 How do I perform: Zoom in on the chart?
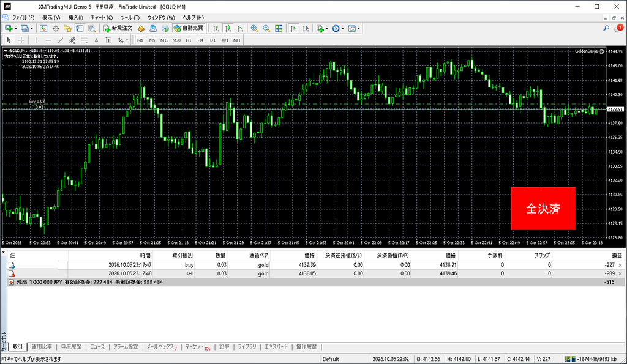point(254,28)
